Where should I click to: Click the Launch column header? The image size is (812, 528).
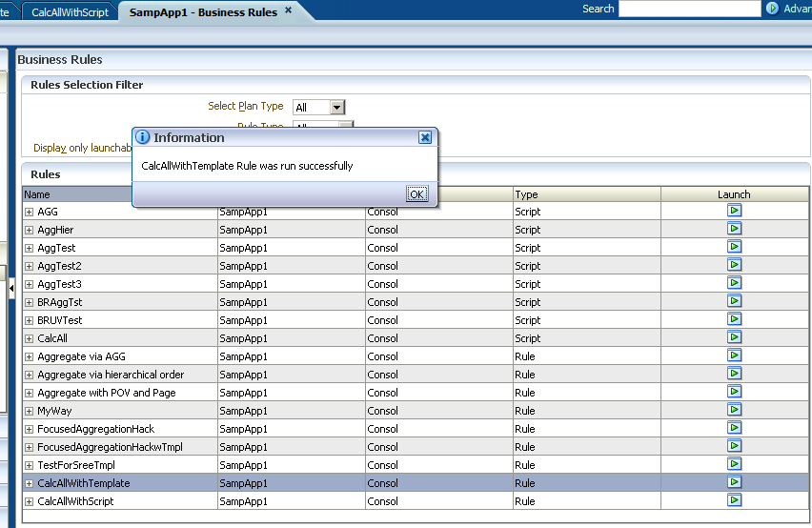point(734,194)
